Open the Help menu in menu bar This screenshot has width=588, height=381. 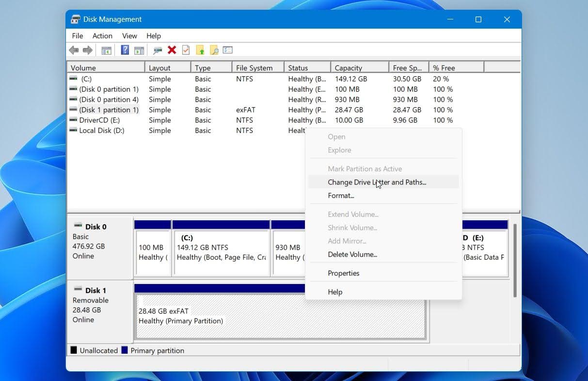153,36
